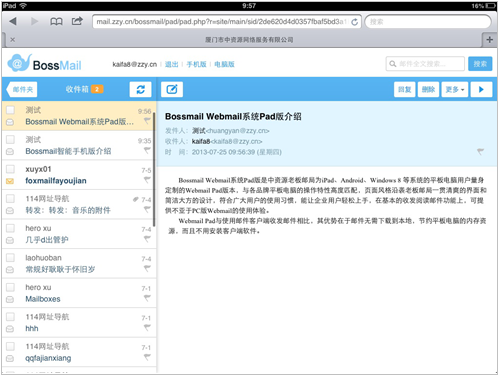
Task: Refresh the inbox list
Action: pyautogui.click(x=140, y=89)
